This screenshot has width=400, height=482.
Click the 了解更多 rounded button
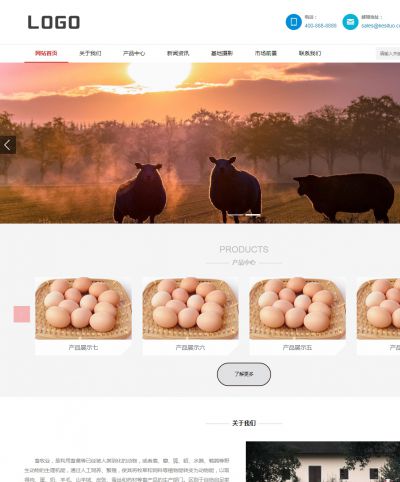244,374
